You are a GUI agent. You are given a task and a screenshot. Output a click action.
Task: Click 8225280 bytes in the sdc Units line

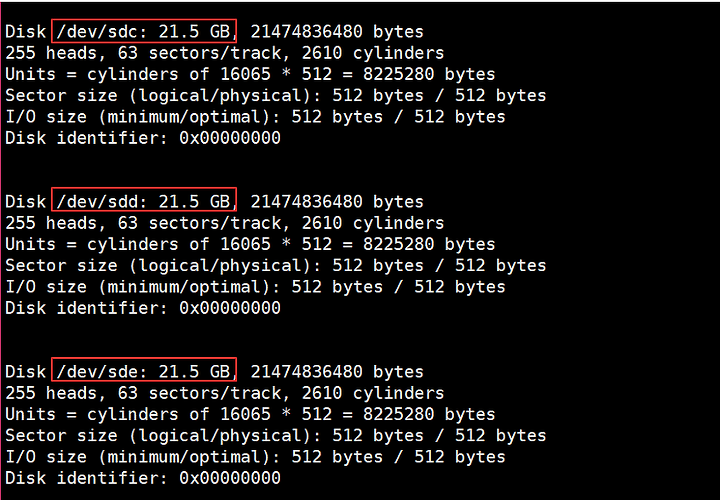click(429, 74)
